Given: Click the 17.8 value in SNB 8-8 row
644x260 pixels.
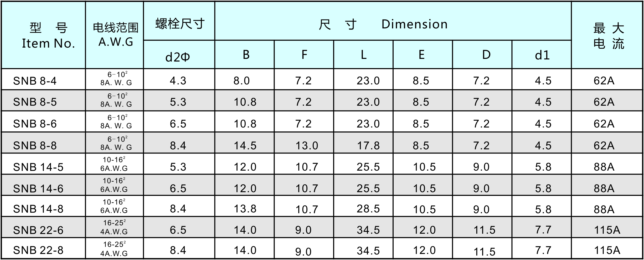Looking at the screenshot, I should [368, 145].
